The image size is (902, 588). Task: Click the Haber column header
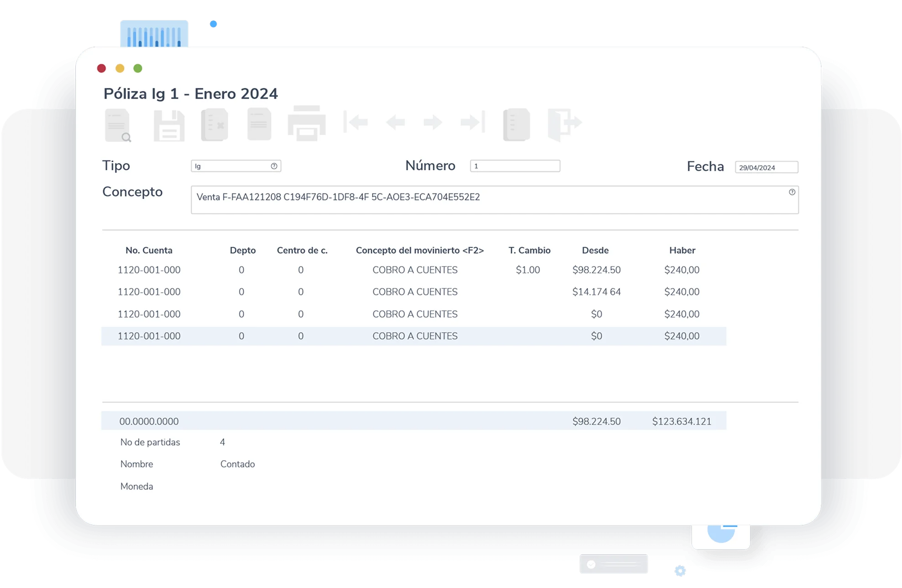tap(682, 250)
